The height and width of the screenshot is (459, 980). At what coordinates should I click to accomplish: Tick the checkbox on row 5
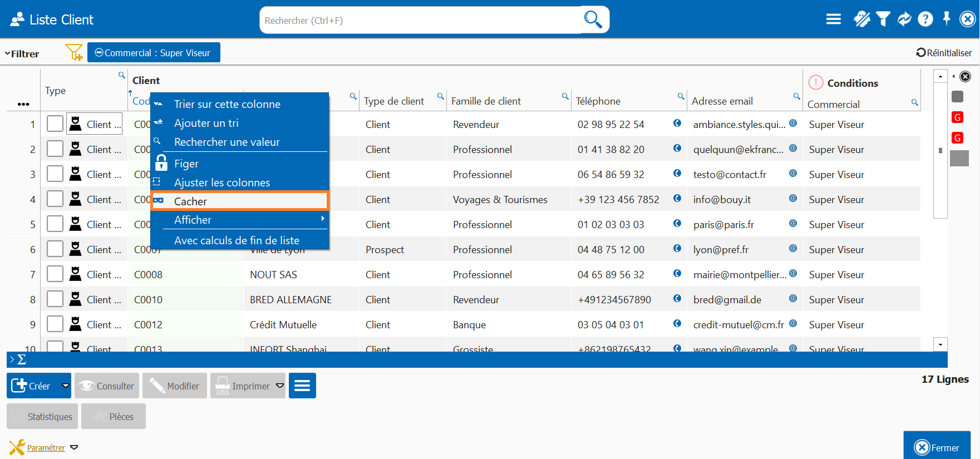[55, 224]
